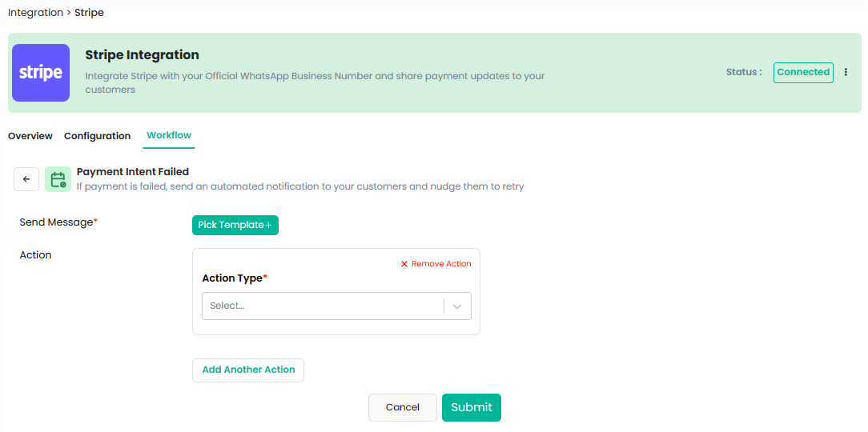Open the Configuration tab

97,136
